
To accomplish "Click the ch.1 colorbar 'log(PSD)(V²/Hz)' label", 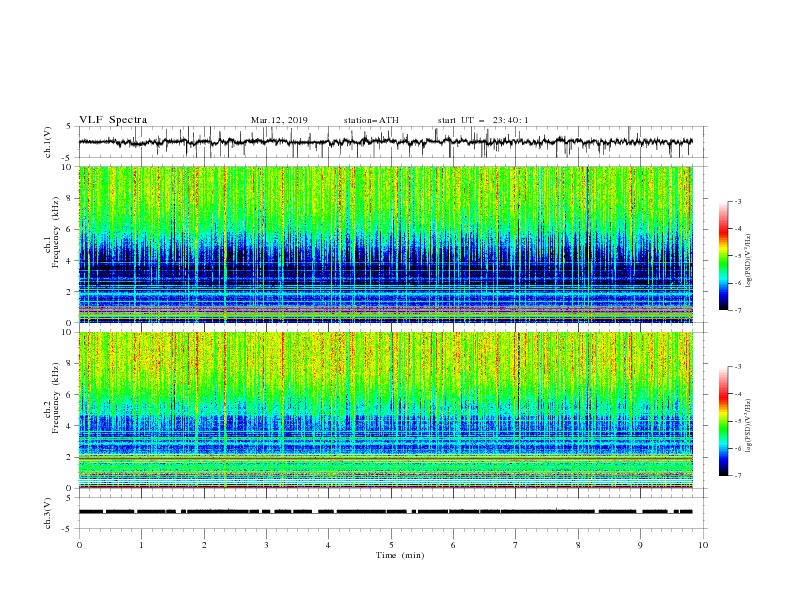I will pyautogui.click(x=749, y=261).
